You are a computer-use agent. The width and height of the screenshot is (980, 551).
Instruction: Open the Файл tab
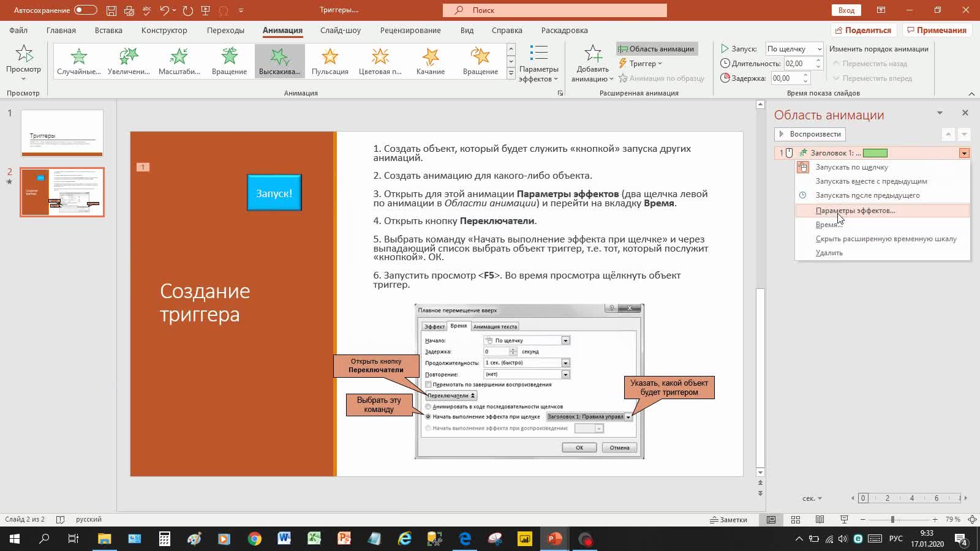(x=18, y=30)
